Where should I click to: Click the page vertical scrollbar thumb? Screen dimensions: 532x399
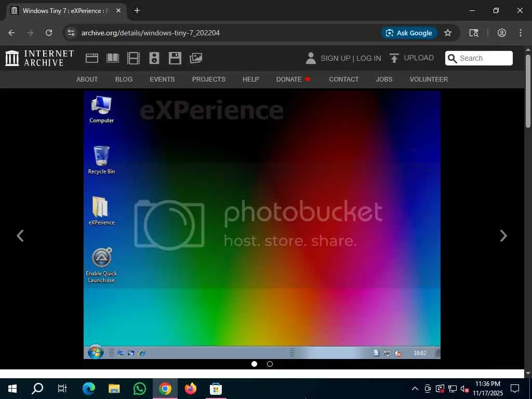(x=528, y=91)
